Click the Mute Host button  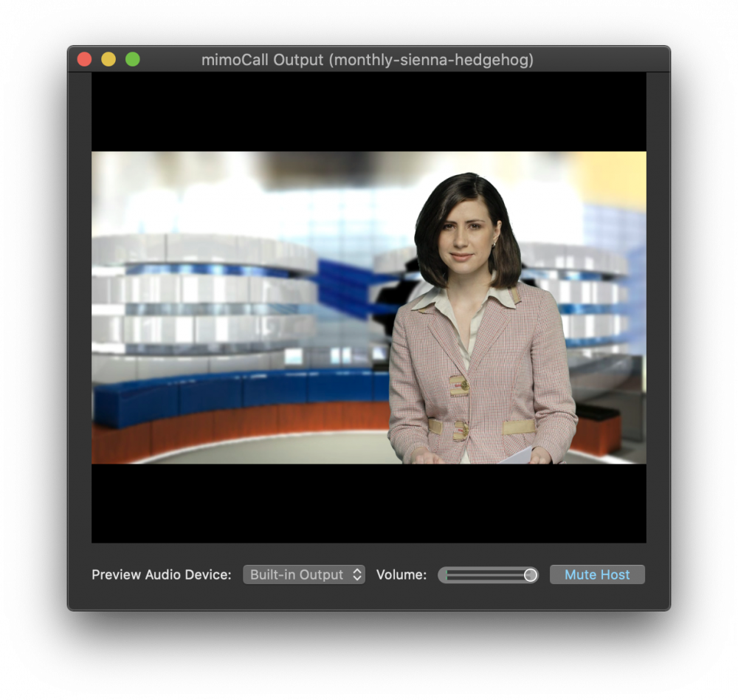[597, 574]
